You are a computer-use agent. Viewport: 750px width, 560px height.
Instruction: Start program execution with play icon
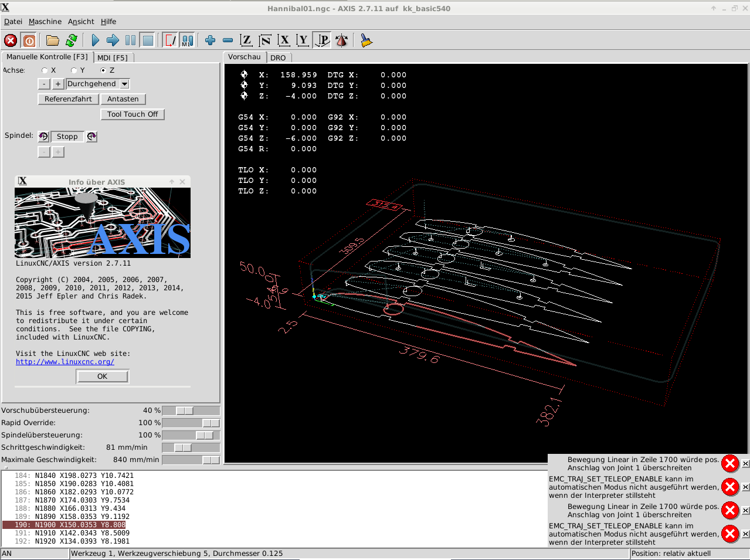[95, 40]
